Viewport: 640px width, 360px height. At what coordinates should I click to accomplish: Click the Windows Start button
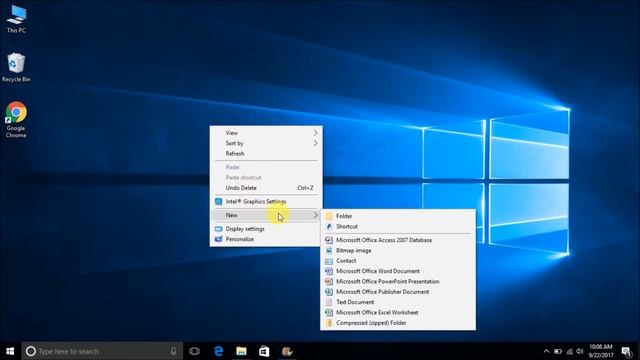[10, 351]
